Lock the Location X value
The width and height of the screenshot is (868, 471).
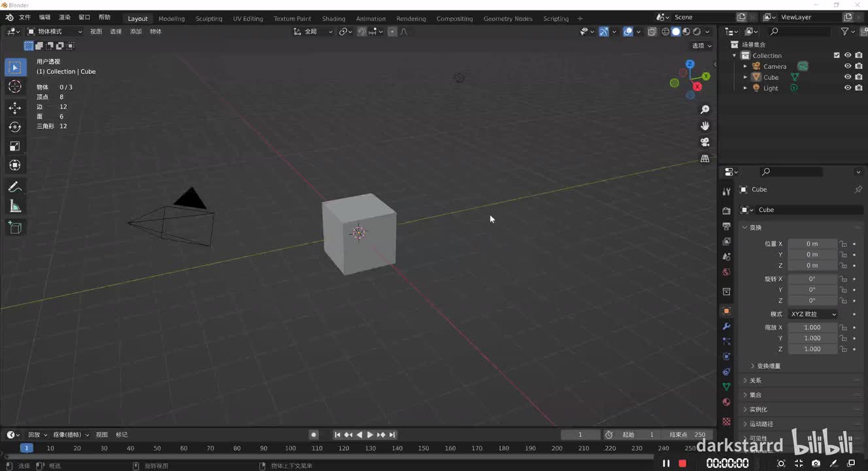point(843,244)
